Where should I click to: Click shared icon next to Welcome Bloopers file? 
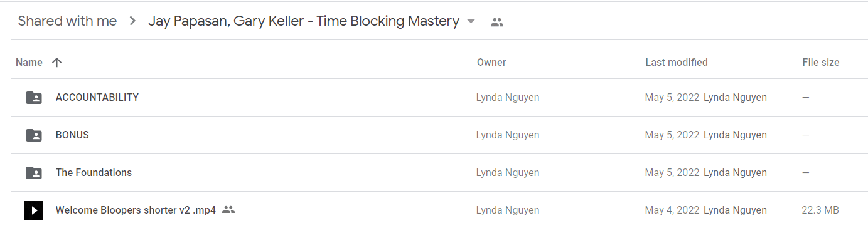(x=228, y=210)
